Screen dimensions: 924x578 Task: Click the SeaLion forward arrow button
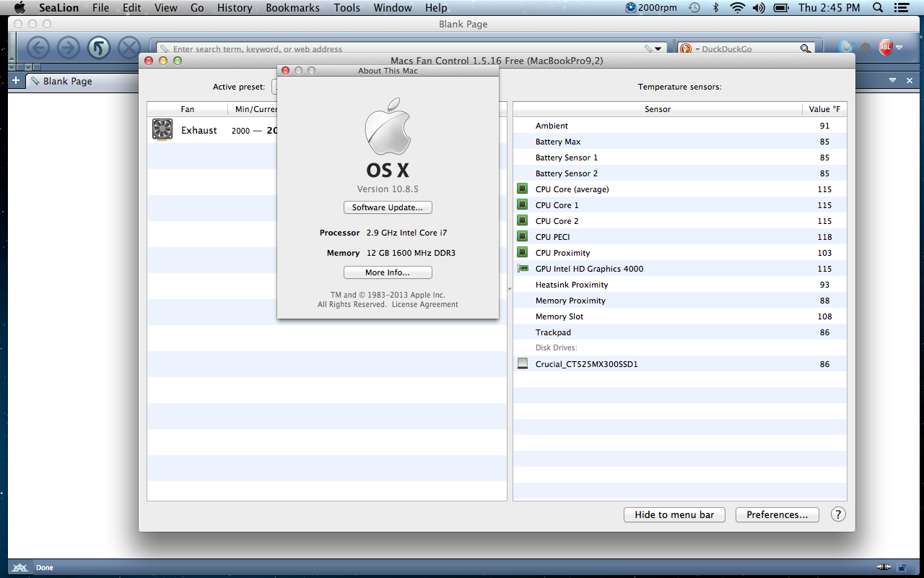tap(69, 48)
